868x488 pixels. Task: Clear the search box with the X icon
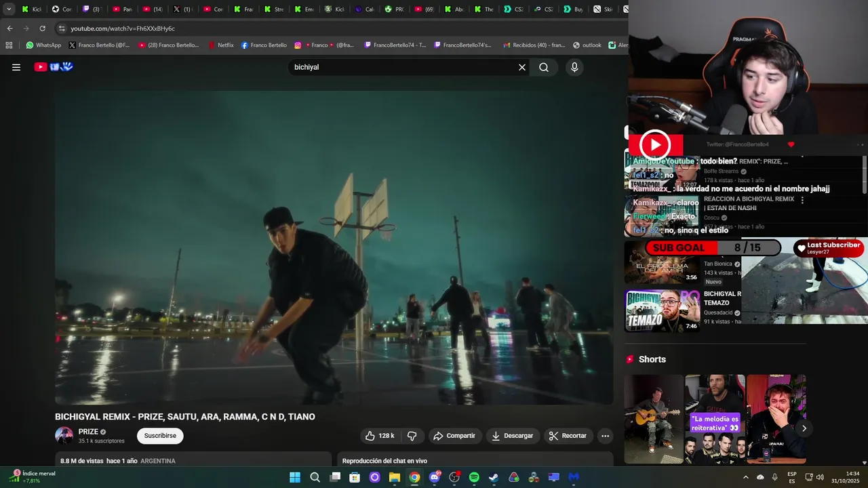pos(522,67)
